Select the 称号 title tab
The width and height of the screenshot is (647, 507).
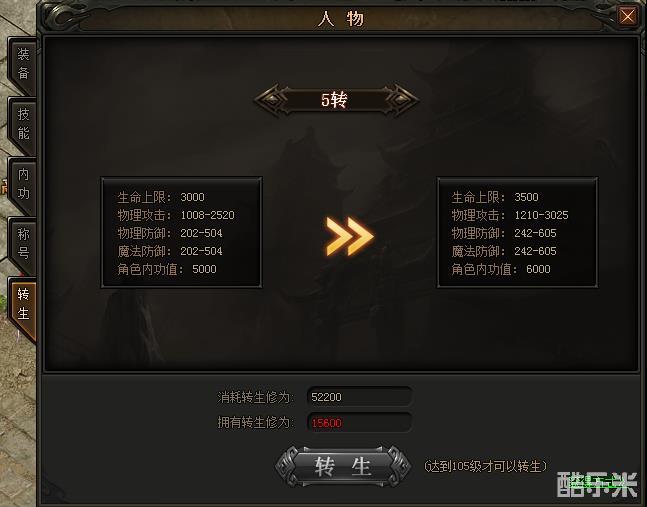click(x=23, y=244)
